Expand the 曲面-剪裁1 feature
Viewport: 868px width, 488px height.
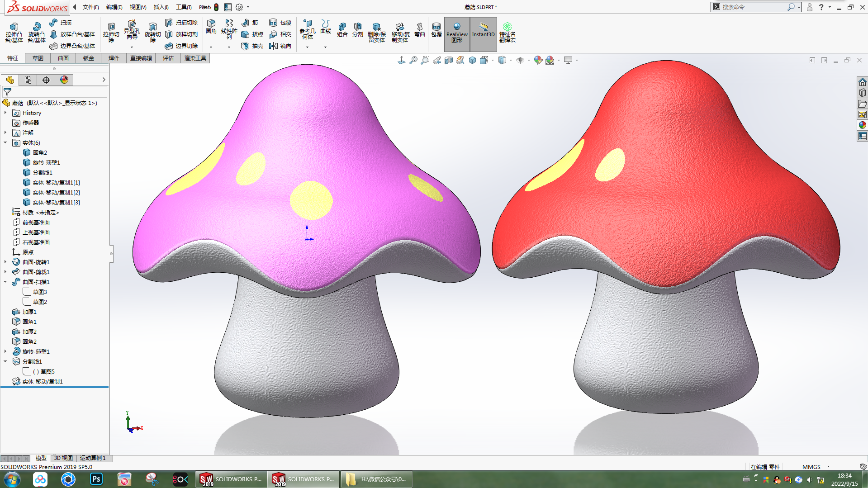(5, 272)
